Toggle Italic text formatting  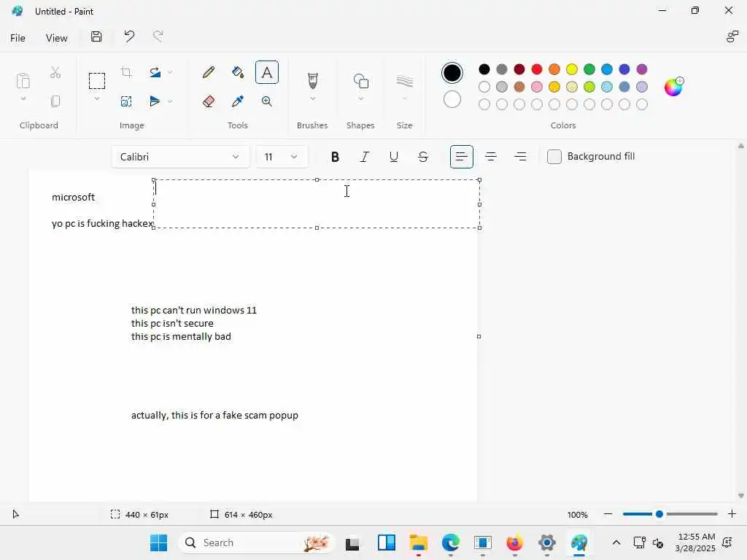pos(365,157)
